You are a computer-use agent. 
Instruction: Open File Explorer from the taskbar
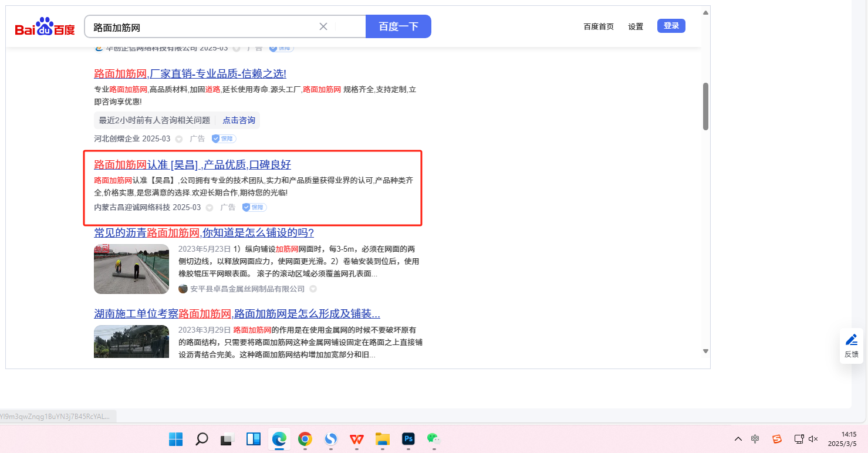coord(383,439)
